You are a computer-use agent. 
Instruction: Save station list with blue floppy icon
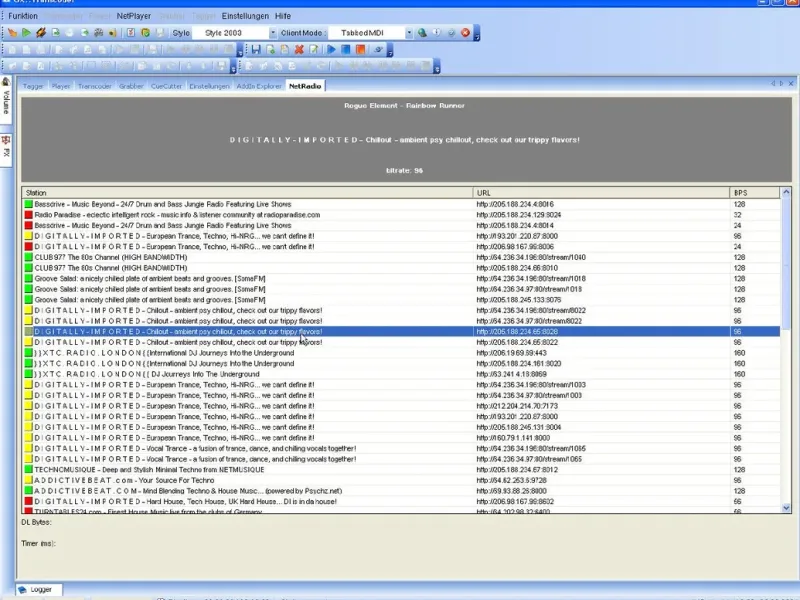pyautogui.click(x=256, y=49)
